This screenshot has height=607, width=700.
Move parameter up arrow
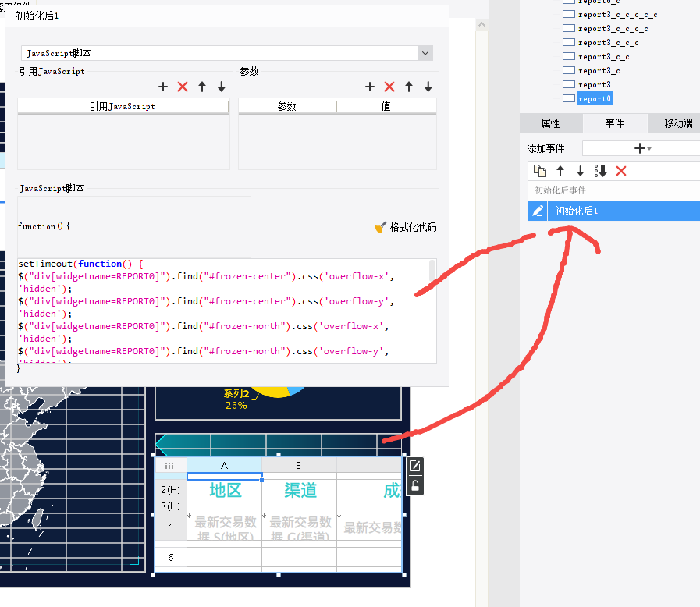409,87
